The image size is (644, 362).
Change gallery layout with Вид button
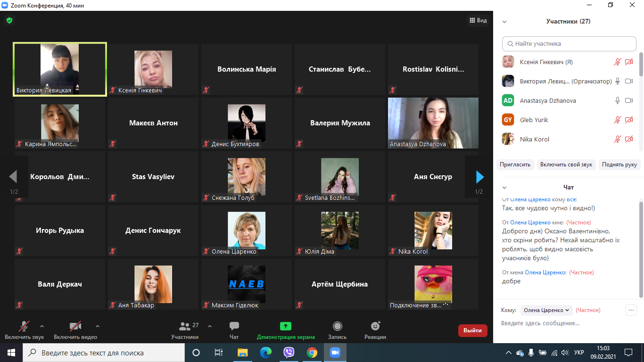coord(478,20)
